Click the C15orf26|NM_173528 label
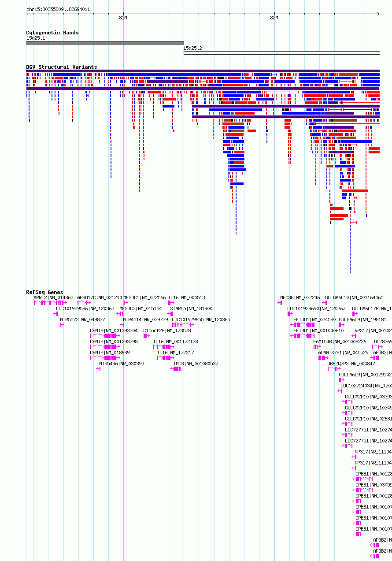Image resolution: width=392 pixels, height=561 pixels. click(167, 331)
